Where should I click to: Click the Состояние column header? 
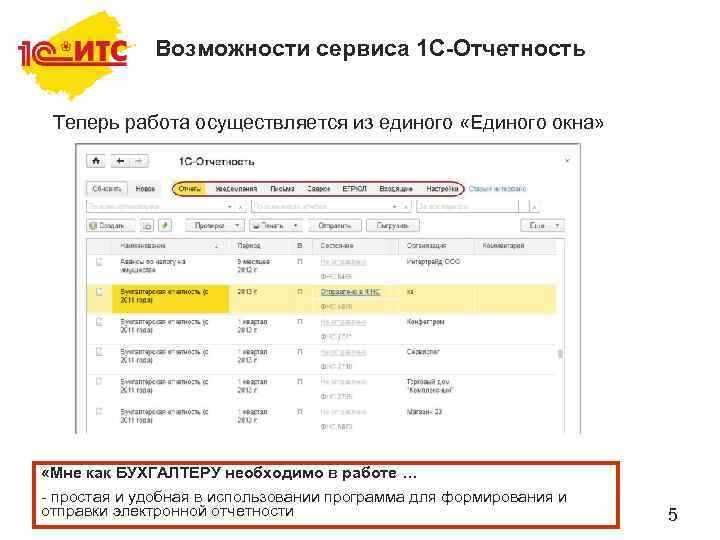(x=355, y=246)
